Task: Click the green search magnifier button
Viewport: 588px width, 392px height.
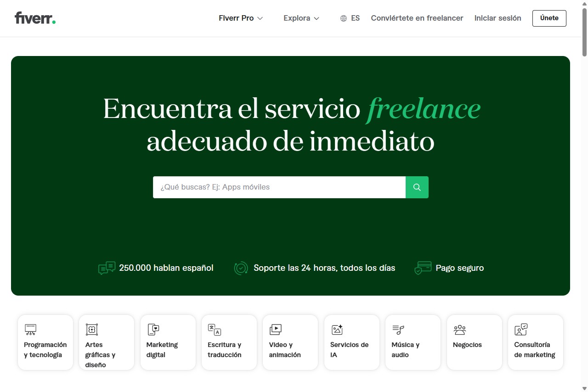Action: (x=417, y=187)
